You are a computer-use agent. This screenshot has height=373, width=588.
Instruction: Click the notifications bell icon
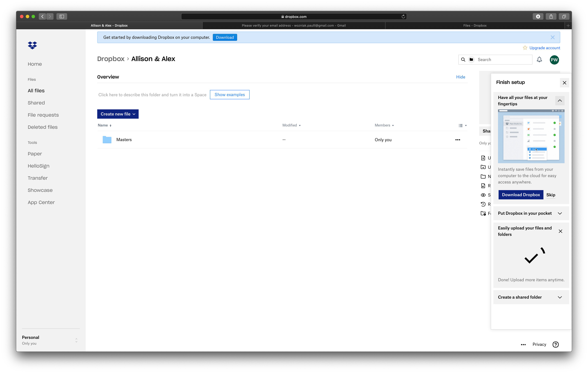539,60
